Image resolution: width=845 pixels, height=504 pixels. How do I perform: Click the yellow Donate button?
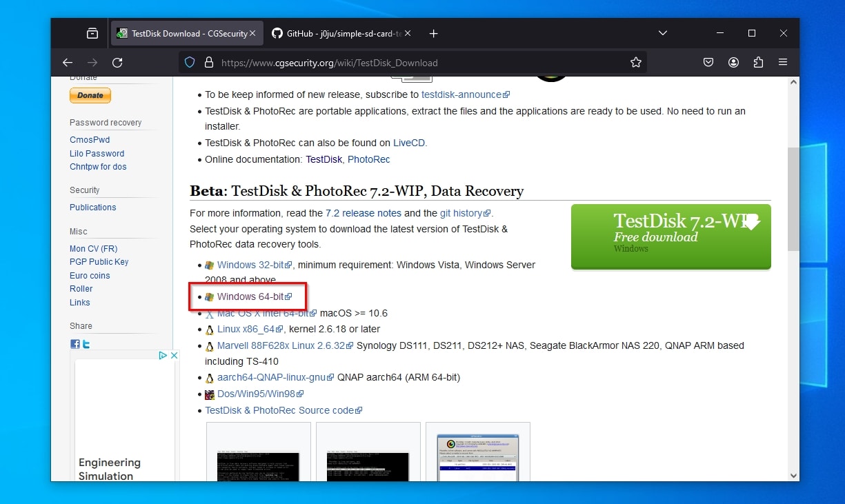90,96
